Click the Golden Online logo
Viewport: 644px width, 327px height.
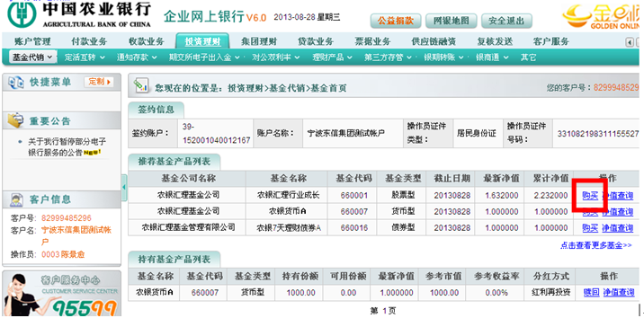point(602,17)
